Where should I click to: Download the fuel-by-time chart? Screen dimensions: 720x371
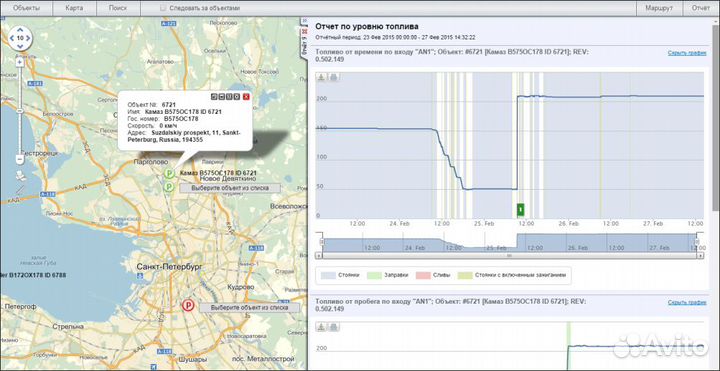pos(321,77)
